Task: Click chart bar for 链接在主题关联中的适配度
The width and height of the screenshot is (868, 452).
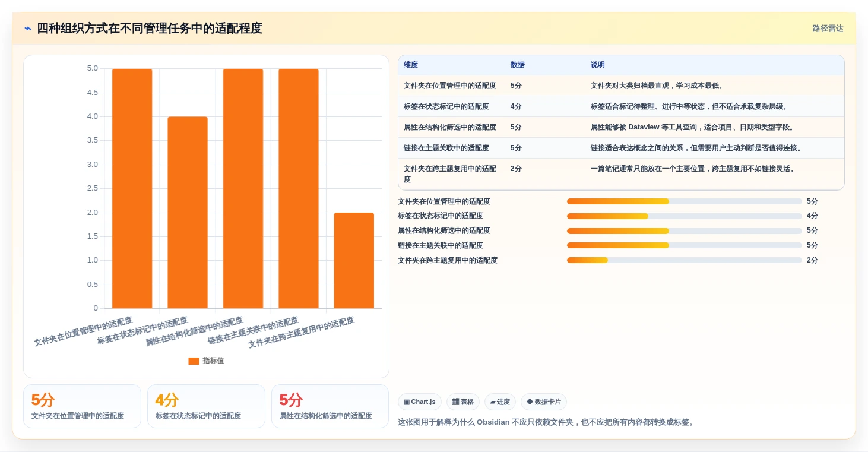Action: tap(299, 188)
